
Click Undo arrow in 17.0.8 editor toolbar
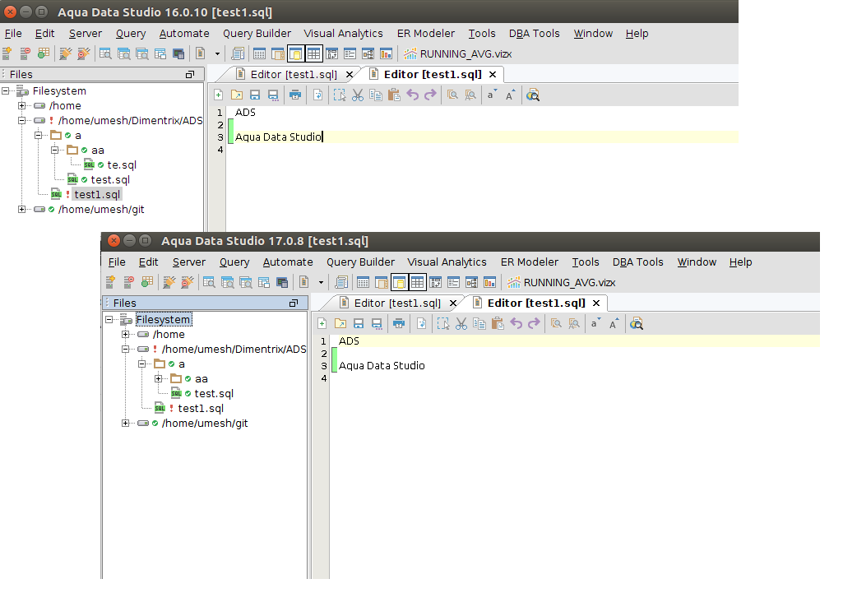pyautogui.click(x=516, y=323)
